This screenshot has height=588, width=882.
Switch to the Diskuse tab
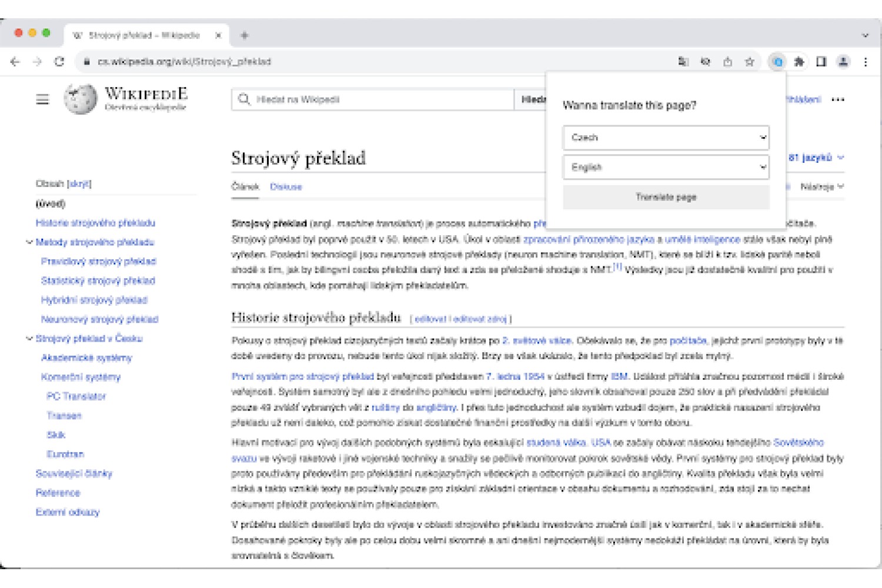point(286,186)
